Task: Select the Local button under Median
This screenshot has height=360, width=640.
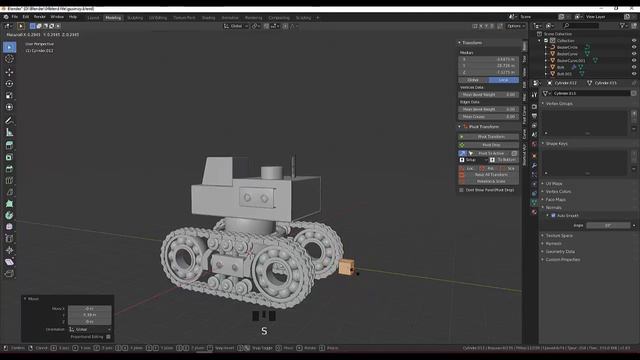Action: (504, 80)
